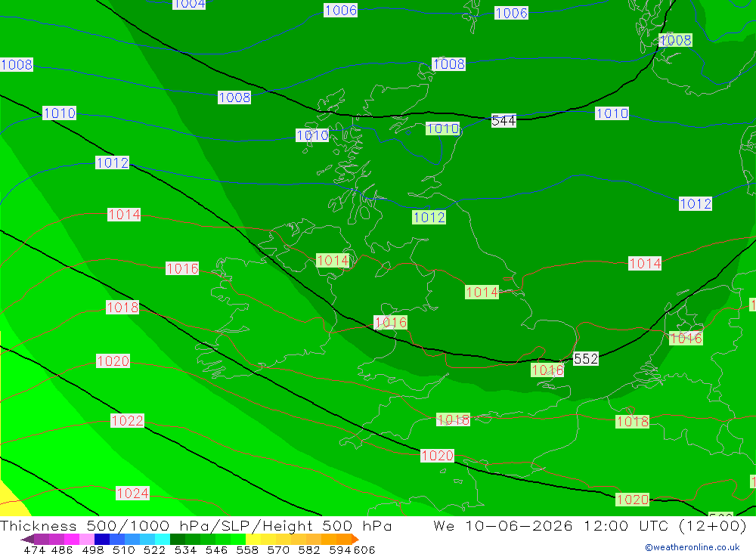Select the 1004 isobar label

(x=189, y=4)
